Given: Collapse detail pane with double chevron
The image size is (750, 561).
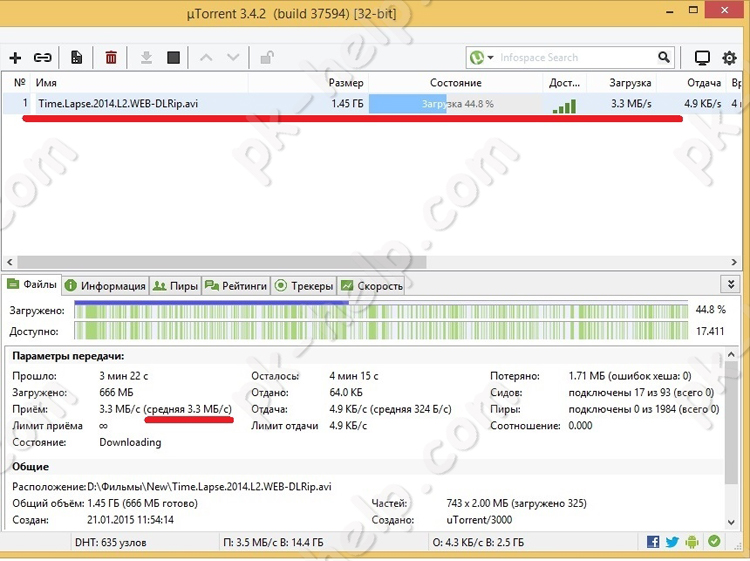Looking at the screenshot, I should tap(731, 284).
